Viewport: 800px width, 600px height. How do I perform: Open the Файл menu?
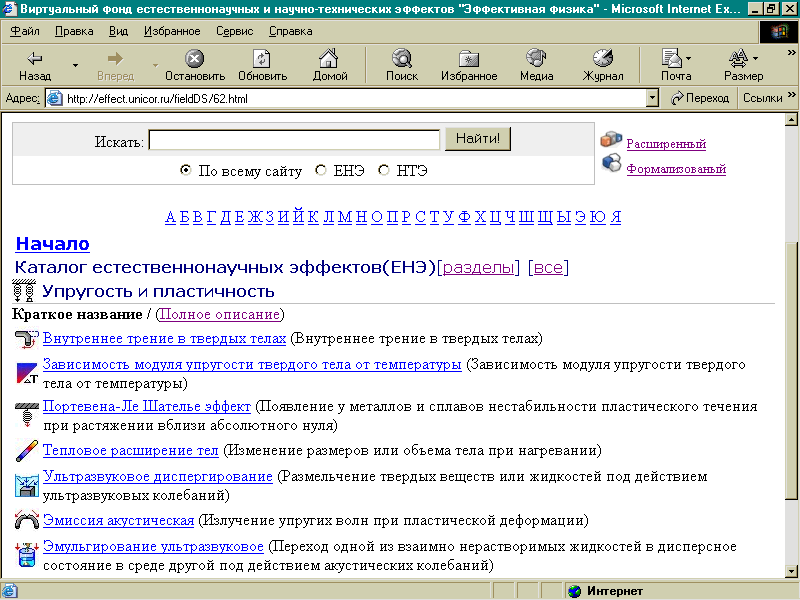click(24, 31)
